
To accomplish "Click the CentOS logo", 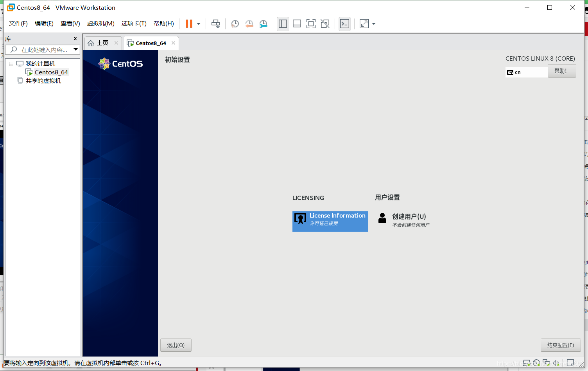I will point(120,63).
